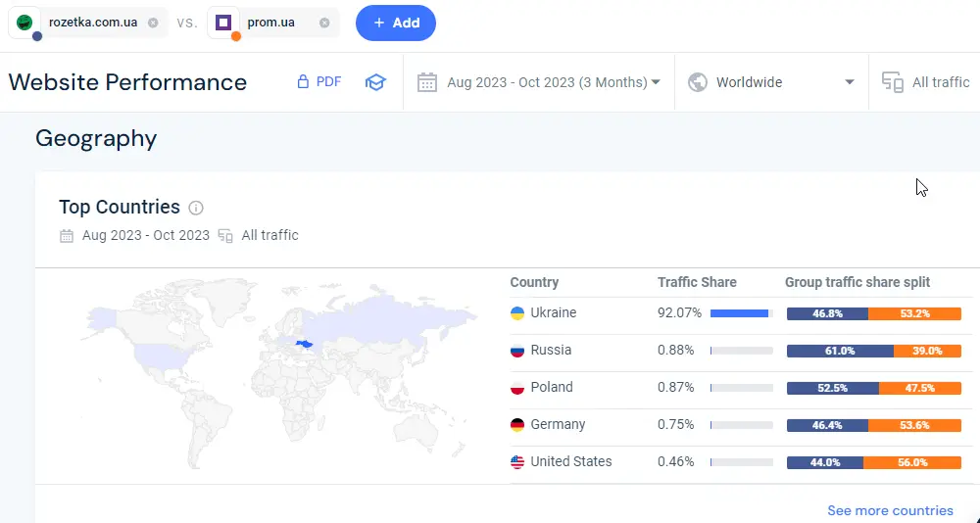
Task: Click the prom.ua site logo icon
Action: [x=223, y=24]
